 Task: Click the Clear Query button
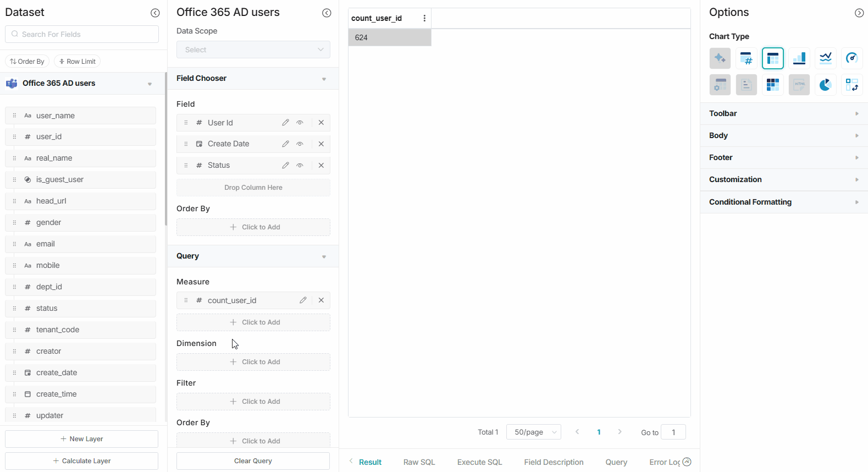(253, 461)
